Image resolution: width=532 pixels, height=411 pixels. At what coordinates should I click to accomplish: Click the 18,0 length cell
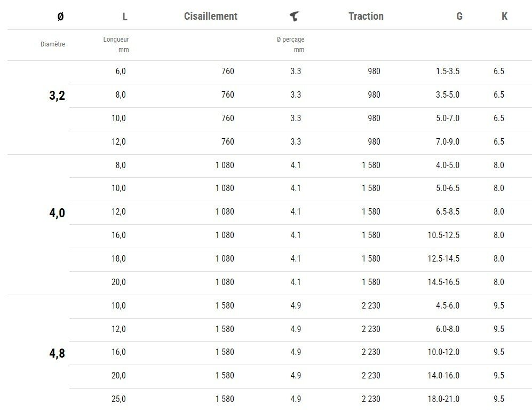pos(119,258)
